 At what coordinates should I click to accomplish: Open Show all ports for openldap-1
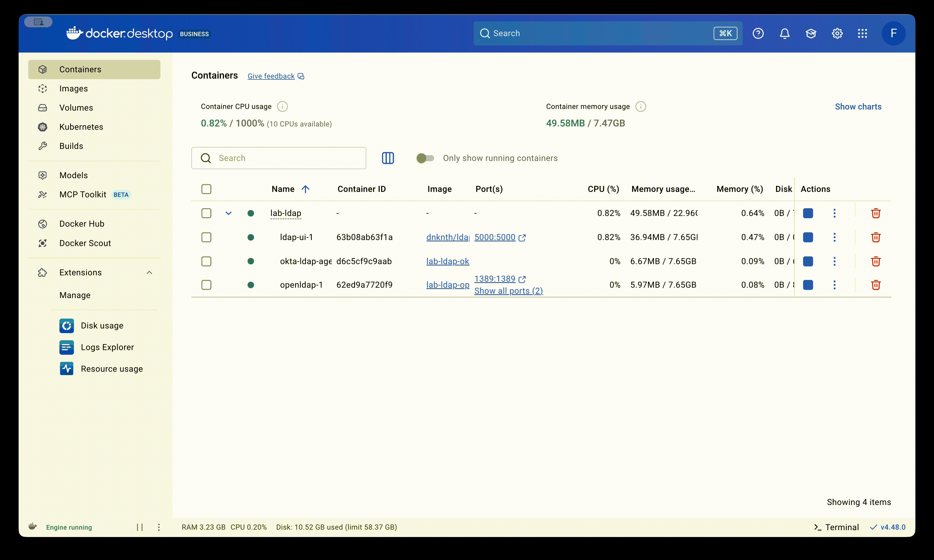508,291
